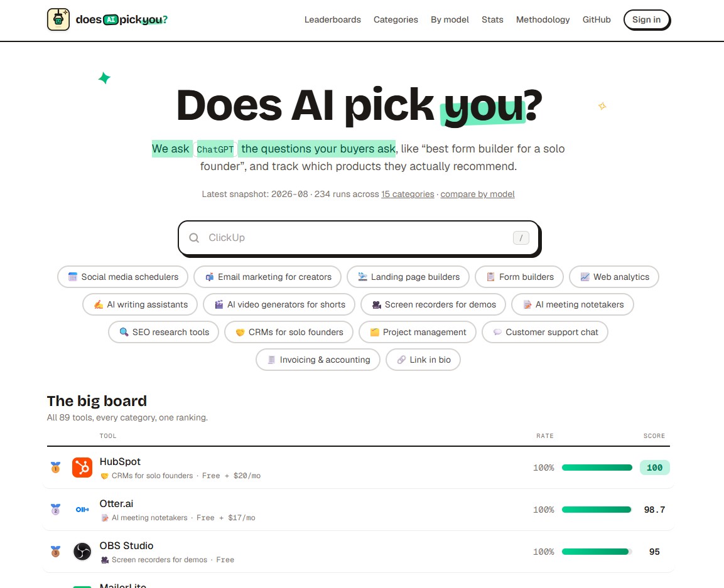This screenshot has width=724, height=588.
Task: Select the Form builders category chip
Action: pyautogui.click(x=519, y=277)
